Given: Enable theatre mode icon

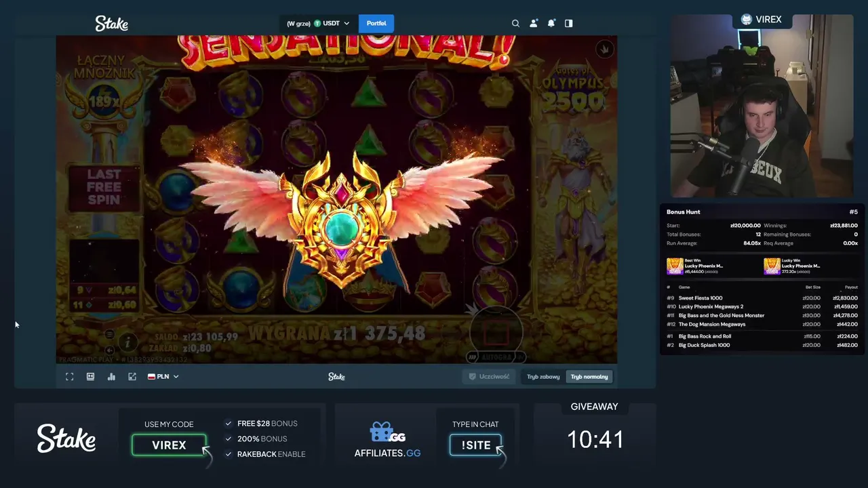Looking at the screenshot, I should coord(90,376).
